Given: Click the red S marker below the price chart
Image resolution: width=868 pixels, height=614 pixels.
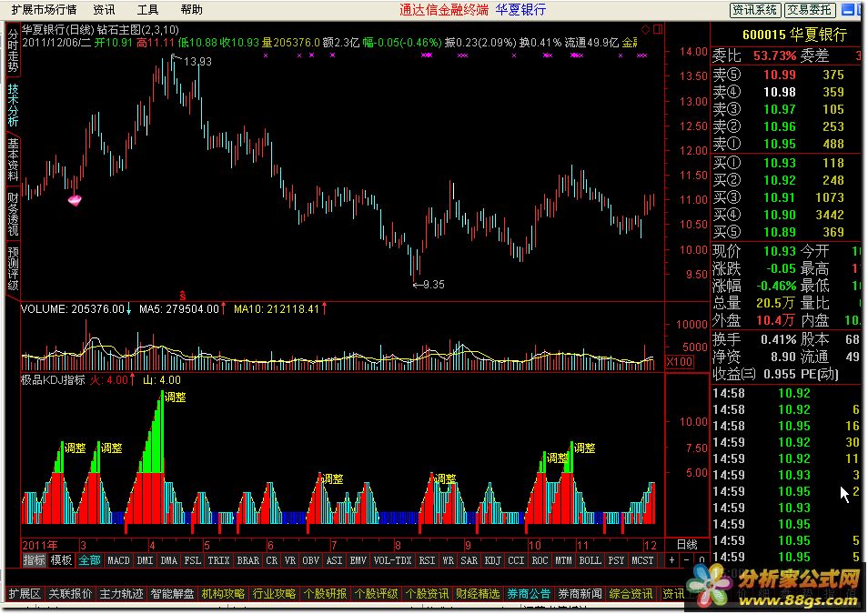Looking at the screenshot, I should point(182,296).
